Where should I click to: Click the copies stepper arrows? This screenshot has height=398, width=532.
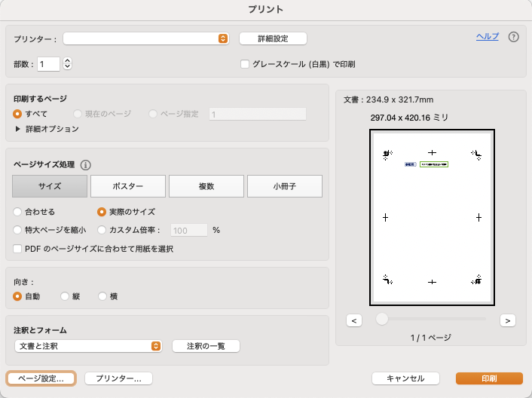[68, 64]
